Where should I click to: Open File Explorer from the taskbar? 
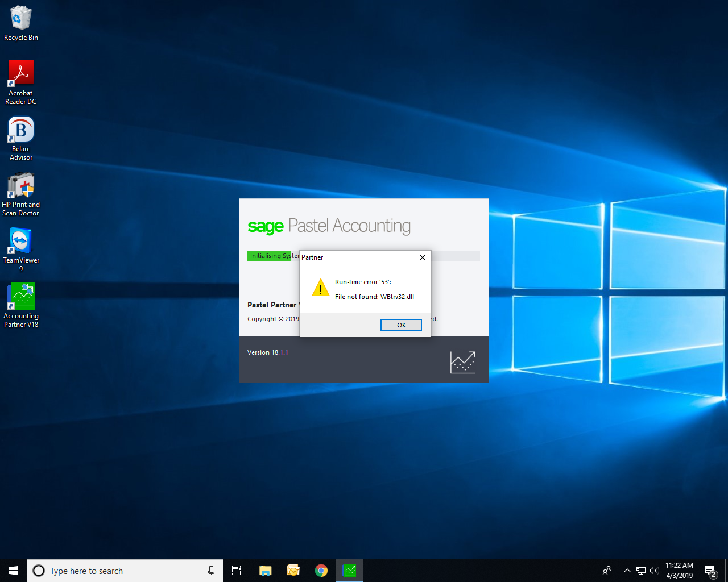click(265, 571)
